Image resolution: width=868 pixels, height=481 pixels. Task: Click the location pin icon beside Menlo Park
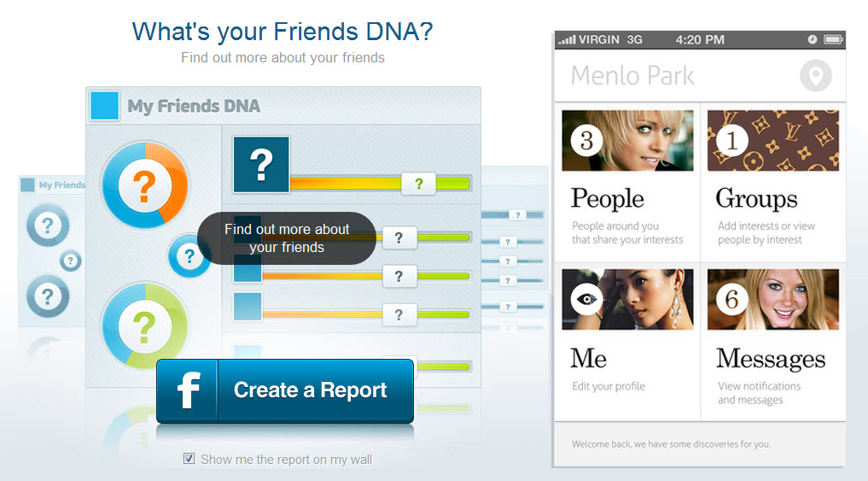click(x=815, y=76)
